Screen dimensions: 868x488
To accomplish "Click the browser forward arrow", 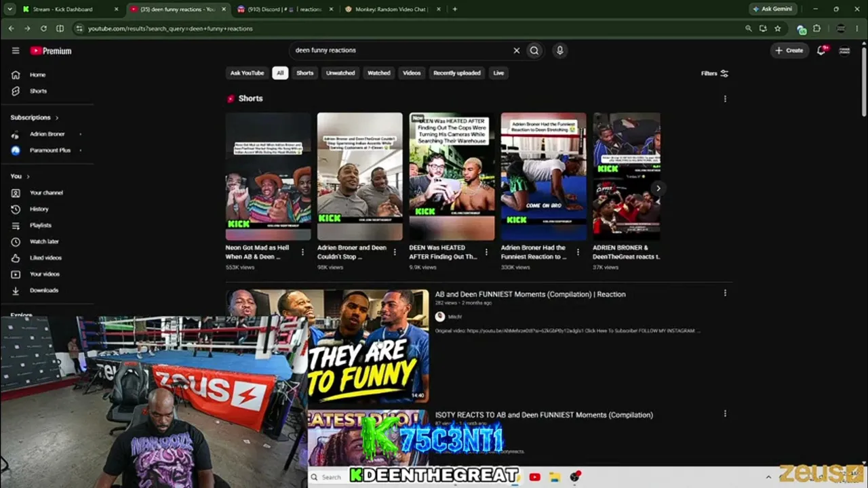I will click(x=27, y=28).
